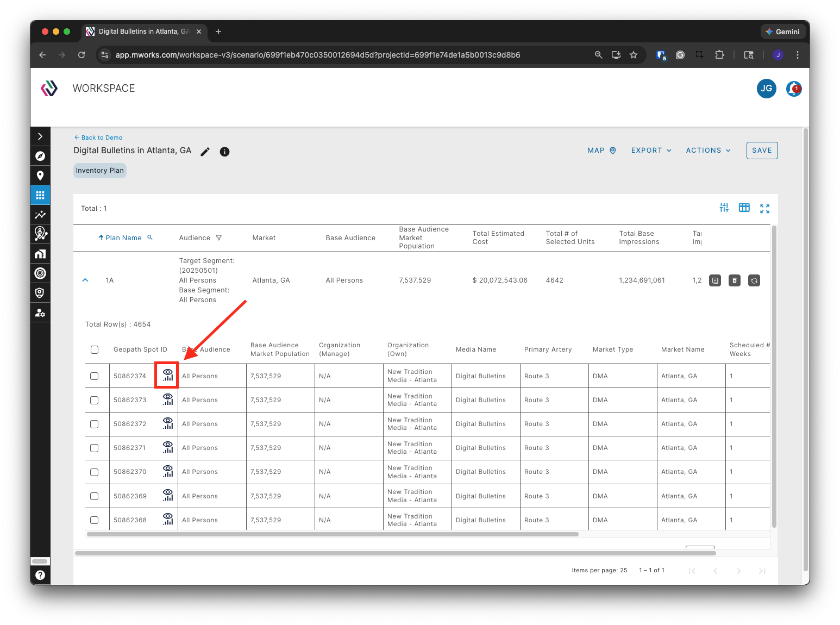Select the Inventory Plan tab

[x=100, y=171]
